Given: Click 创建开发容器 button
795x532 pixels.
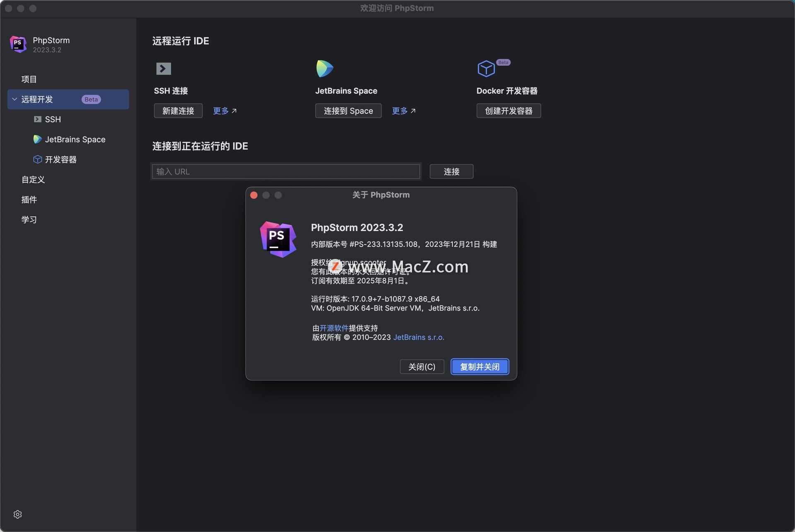Looking at the screenshot, I should [508, 111].
